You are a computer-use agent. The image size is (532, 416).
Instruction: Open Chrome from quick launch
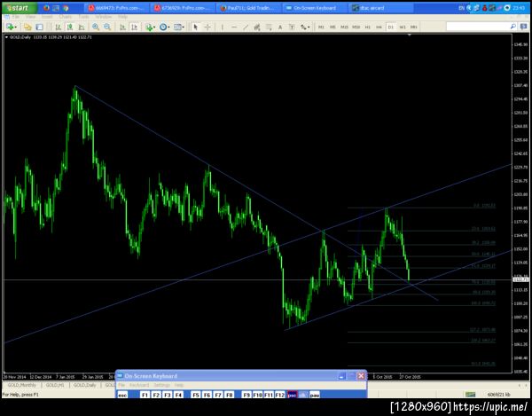[66, 8]
